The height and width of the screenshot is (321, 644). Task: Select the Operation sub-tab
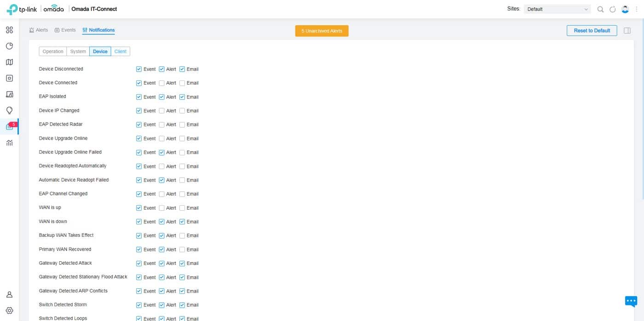[x=53, y=52]
